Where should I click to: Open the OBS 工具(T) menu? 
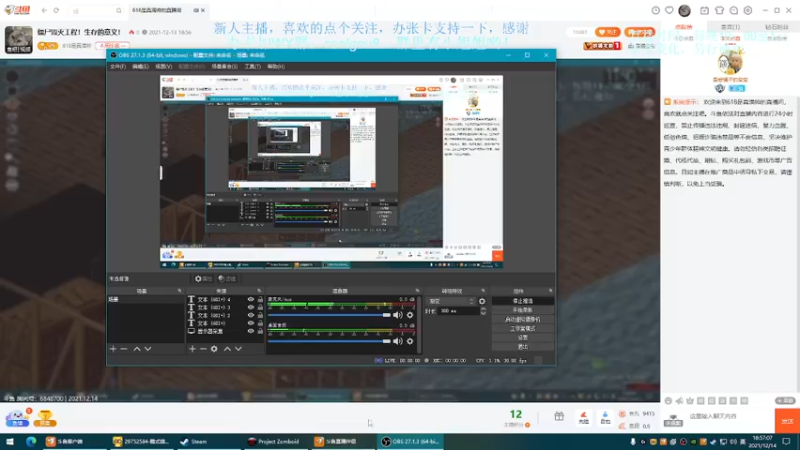(253, 66)
